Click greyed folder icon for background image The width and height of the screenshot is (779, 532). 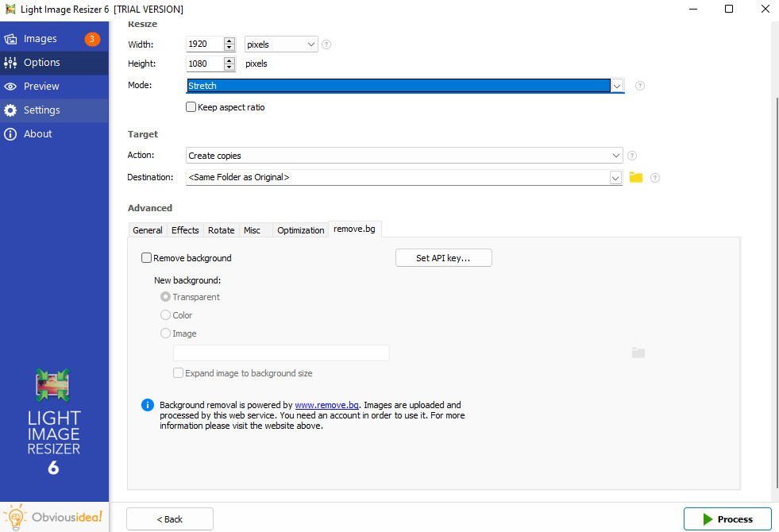tap(638, 353)
